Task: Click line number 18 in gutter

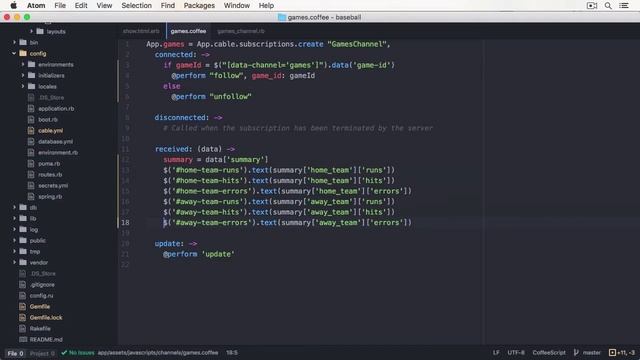Action: point(125,222)
